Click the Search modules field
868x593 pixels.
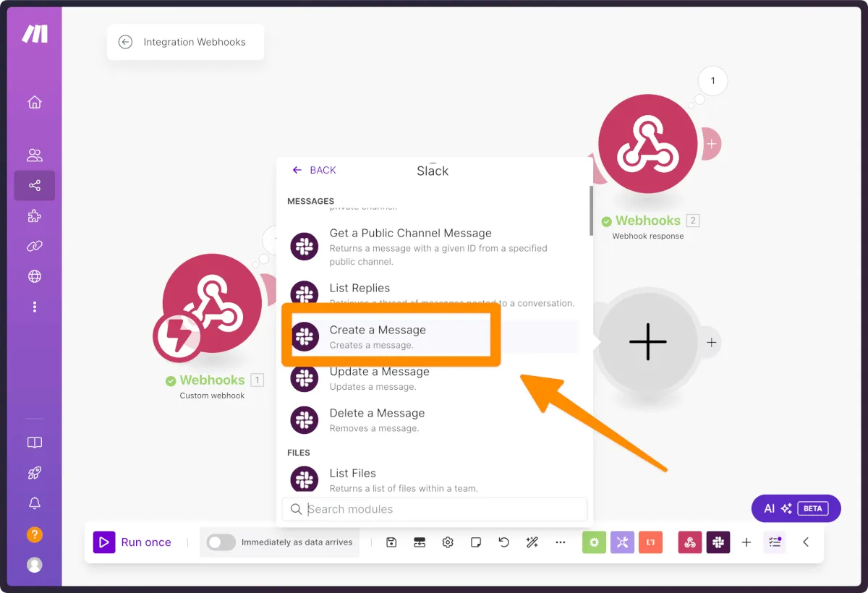tap(435, 509)
